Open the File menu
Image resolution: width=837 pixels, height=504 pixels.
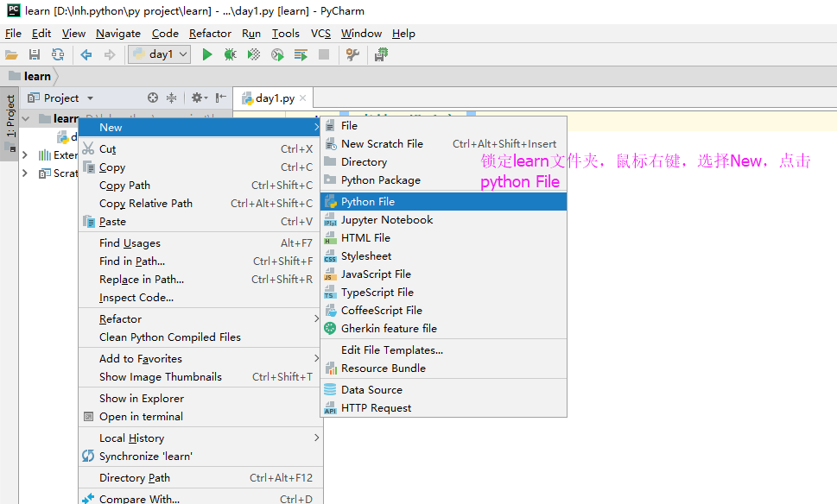[x=13, y=34]
